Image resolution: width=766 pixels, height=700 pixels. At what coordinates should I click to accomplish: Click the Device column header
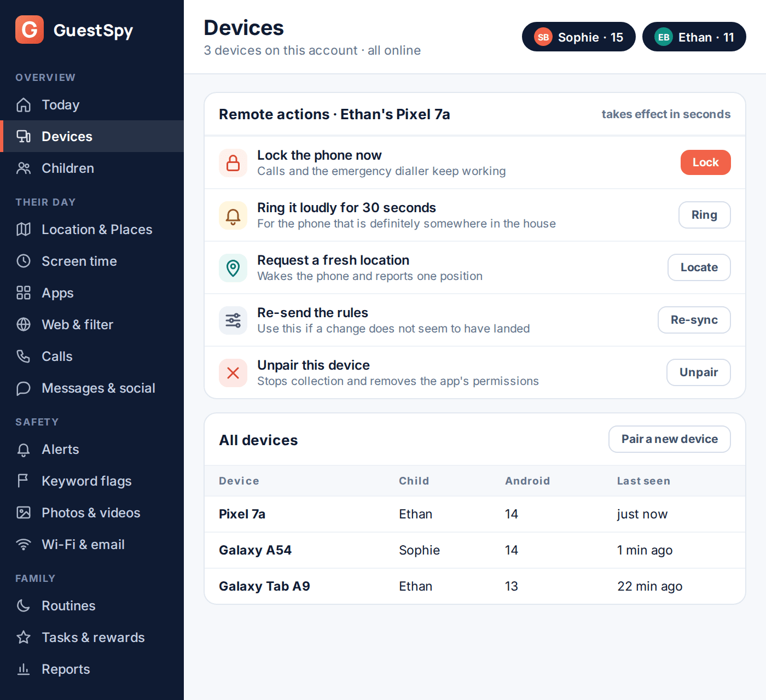(x=239, y=481)
